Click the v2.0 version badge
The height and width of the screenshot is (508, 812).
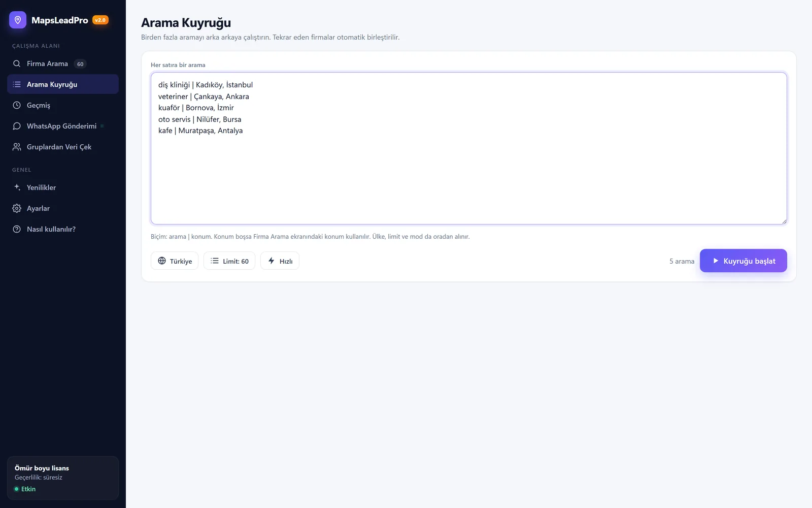100,20
